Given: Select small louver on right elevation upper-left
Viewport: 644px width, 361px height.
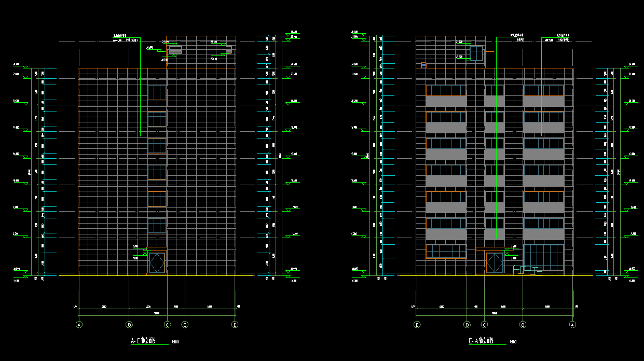Looking at the screenshot, I should pyautogui.click(x=423, y=65).
